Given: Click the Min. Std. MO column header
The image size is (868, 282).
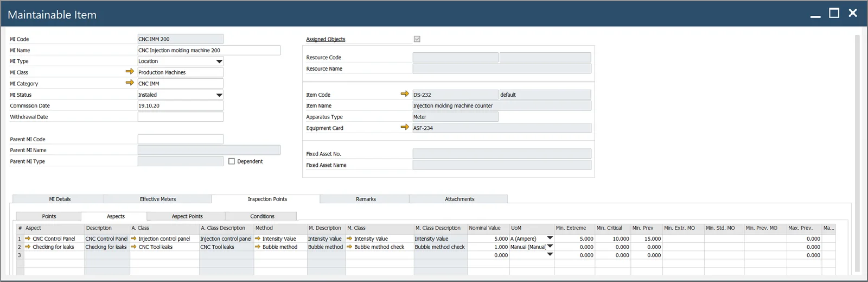Looking at the screenshot, I should tap(724, 228).
